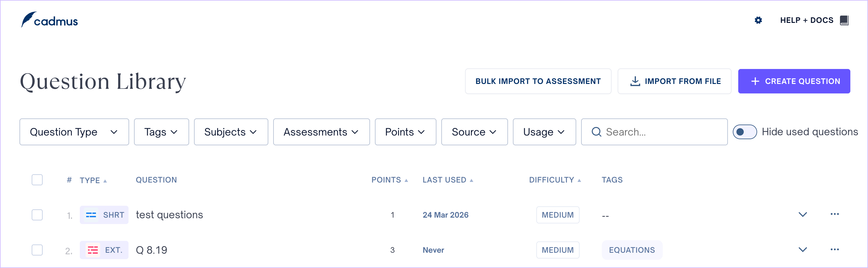The width and height of the screenshot is (868, 268).
Task: Select the checkbox for test questions row
Action: [x=37, y=215]
